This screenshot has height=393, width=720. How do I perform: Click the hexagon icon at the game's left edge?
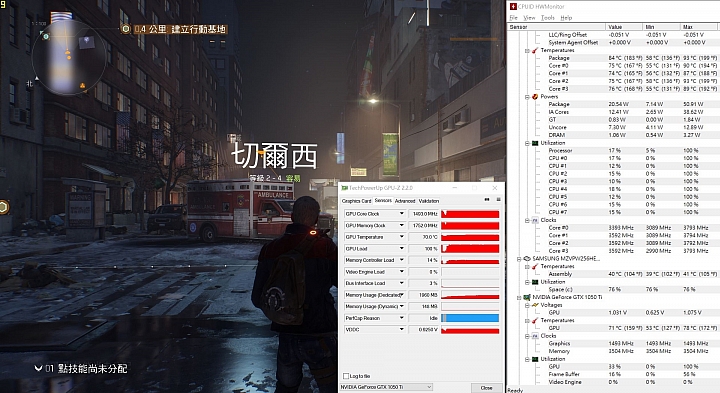[4, 207]
